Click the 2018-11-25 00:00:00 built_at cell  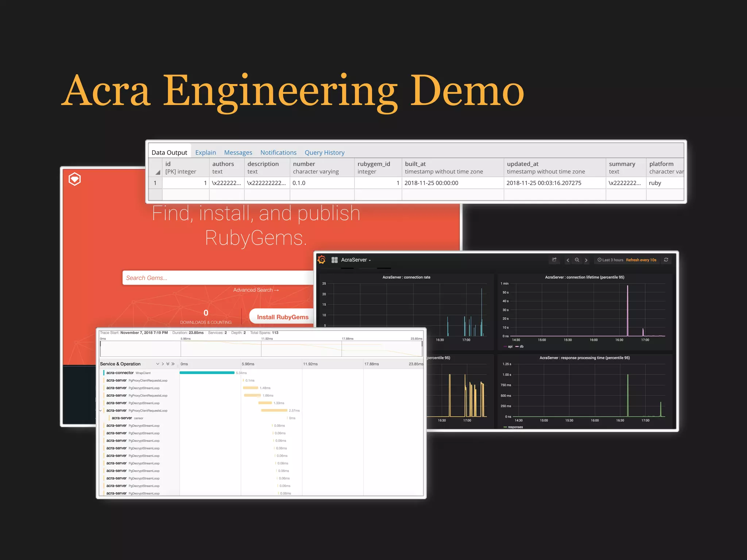(453, 183)
